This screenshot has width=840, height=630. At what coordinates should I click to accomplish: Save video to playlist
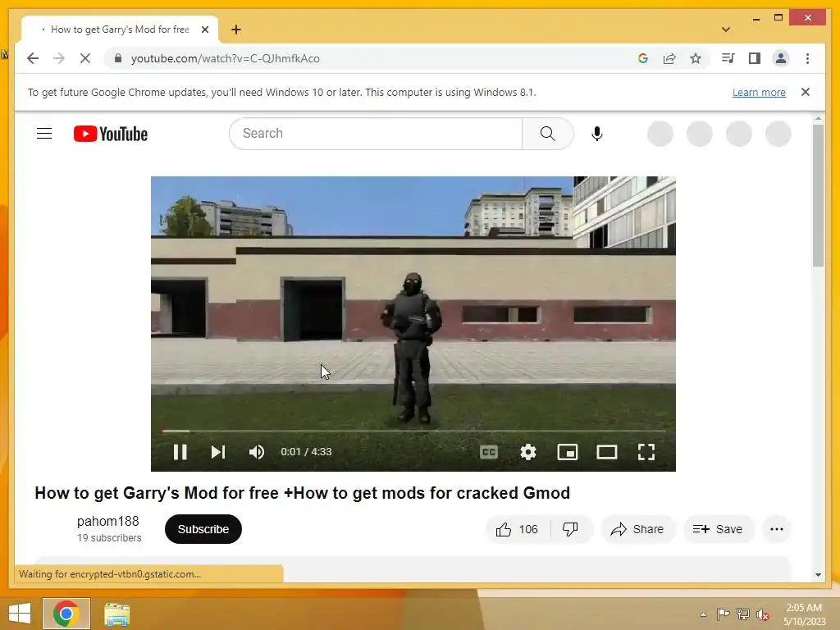tap(718, 529)
